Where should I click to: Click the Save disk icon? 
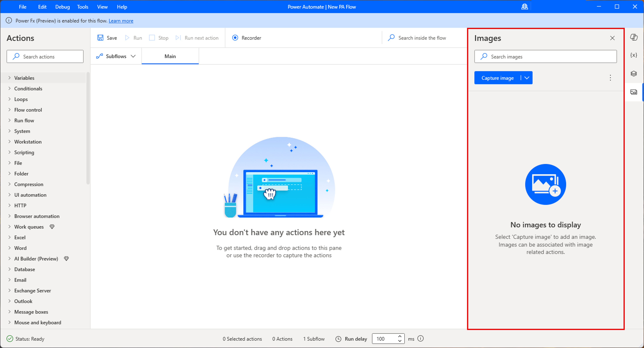[x=100, y=38]
